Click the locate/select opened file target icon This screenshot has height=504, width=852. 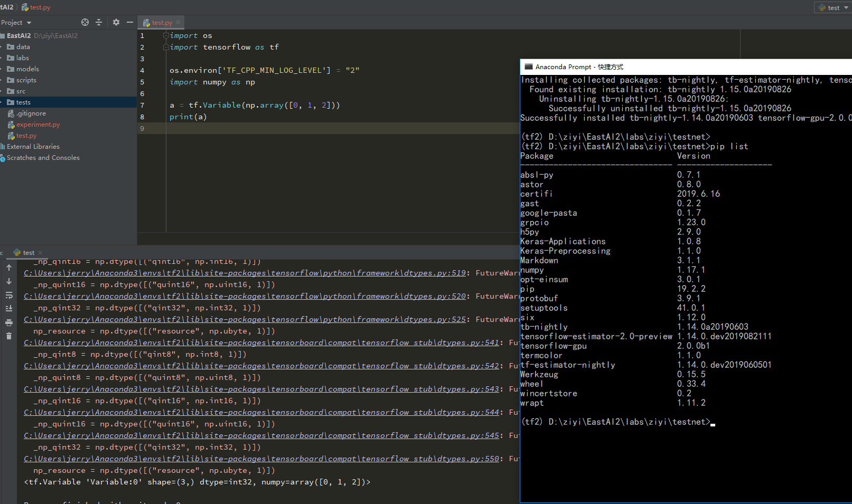(x=85, y=22)
